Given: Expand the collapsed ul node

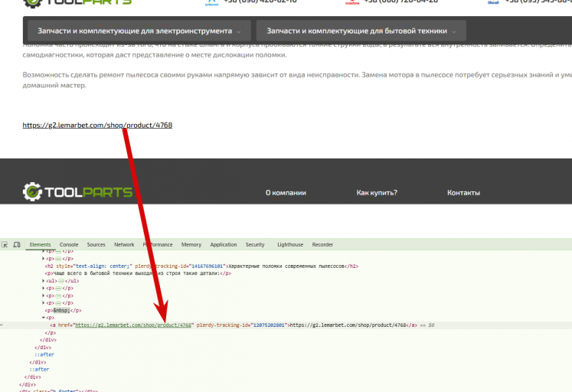Looking at the screenshot, I should point(44,281).
